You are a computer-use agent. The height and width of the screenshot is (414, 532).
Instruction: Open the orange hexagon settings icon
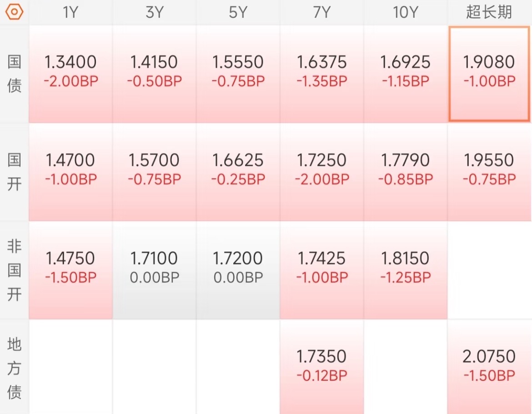(x=14, y=12)
